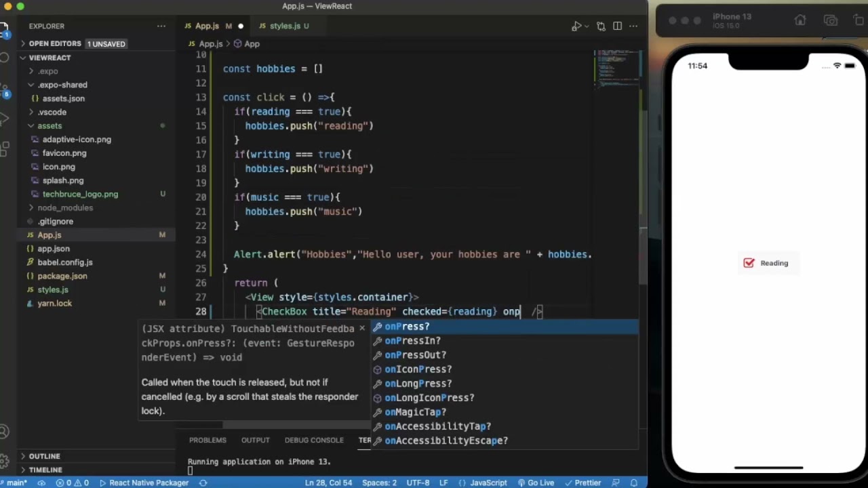Take a screenshot in the Simulator toolbar

[830, 20]
